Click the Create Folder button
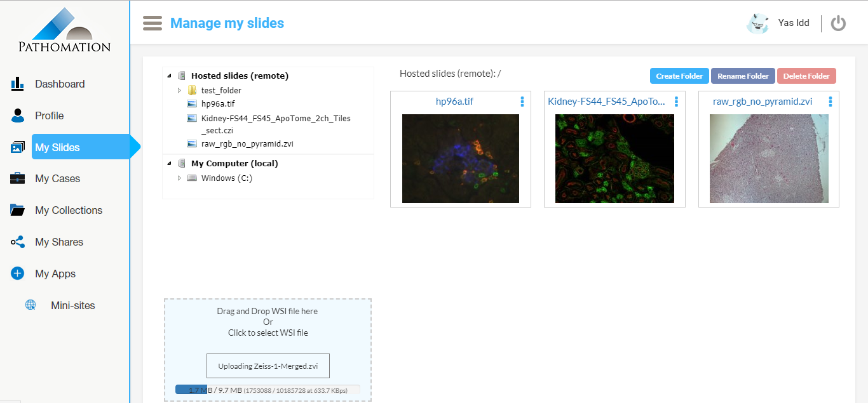The image size is (868, 403). (679, 76)
